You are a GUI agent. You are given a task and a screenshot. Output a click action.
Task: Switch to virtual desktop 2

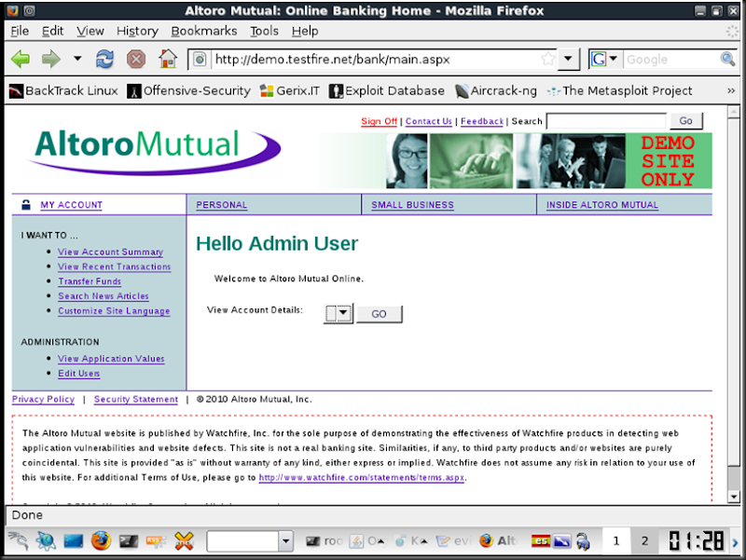(644, 541)
